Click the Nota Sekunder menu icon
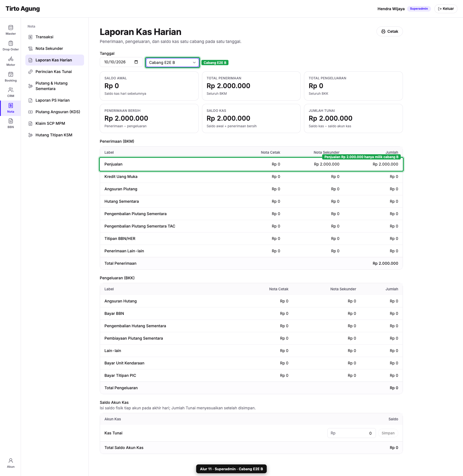The image size is (463, 476). tap(31, 48)
